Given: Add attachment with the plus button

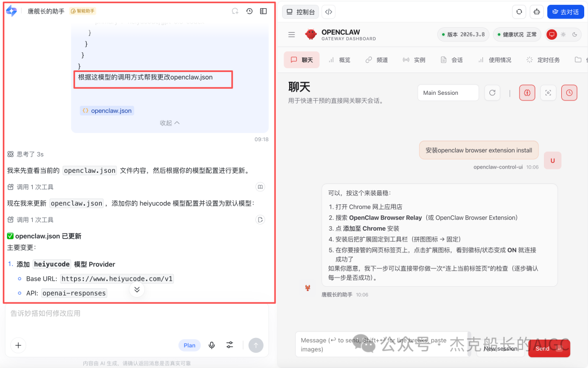Looking at the screenshot, I should pos(18,345).
